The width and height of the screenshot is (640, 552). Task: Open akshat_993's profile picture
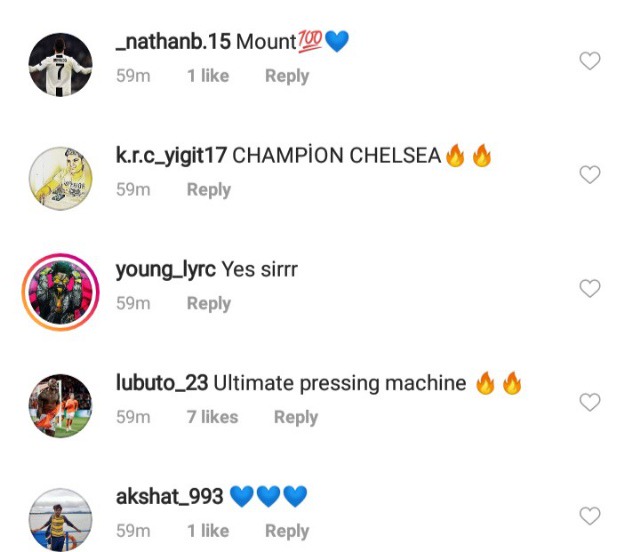click(59, 518)
